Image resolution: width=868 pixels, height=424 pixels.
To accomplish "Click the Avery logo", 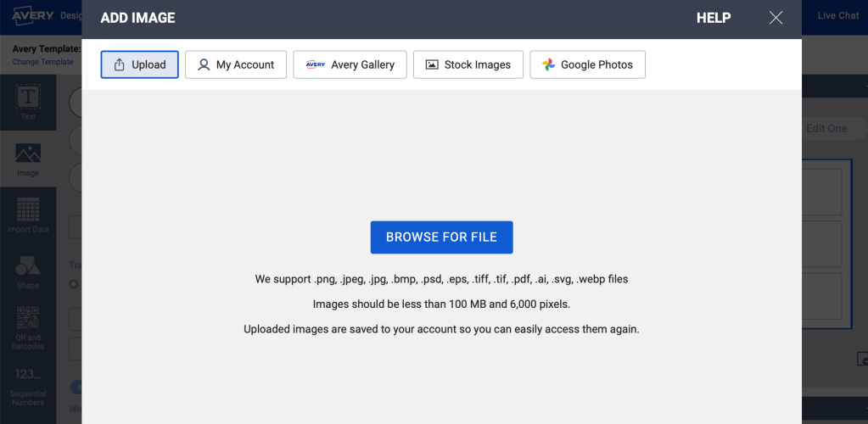I will [x=34, y=15].
